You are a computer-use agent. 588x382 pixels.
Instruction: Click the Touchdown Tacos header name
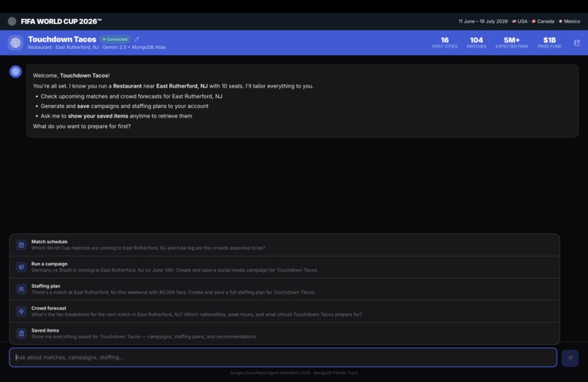click(x=62, y=39)
